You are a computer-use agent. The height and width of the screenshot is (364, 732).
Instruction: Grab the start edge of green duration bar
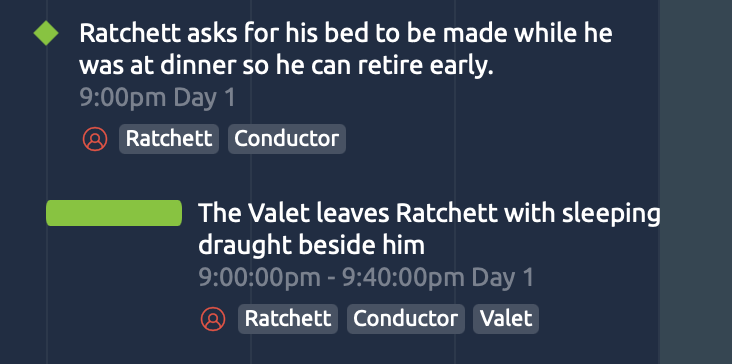pyautogui.click(x=48, y=213)
